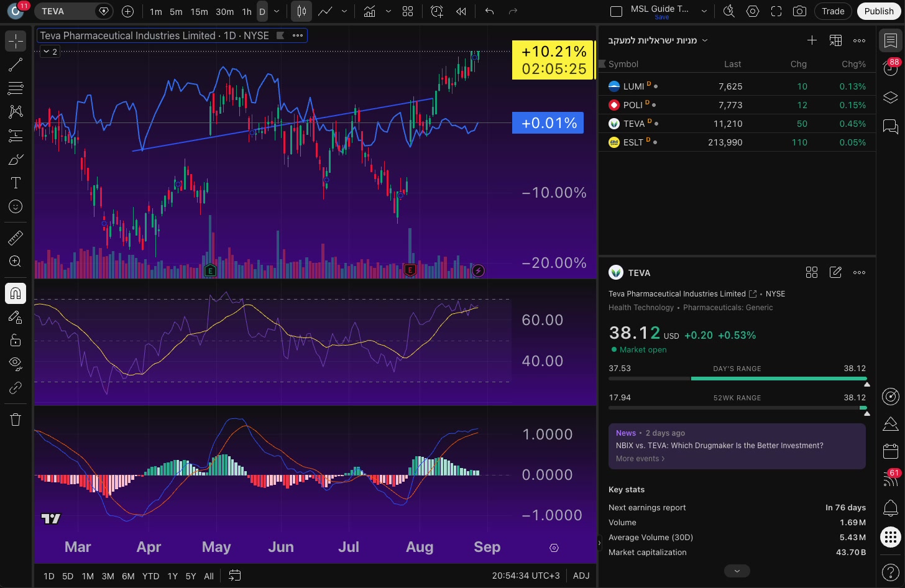This screenshot has width=905, height=588.
Task: Select the D daily timeframe
Action: point(262,11)
